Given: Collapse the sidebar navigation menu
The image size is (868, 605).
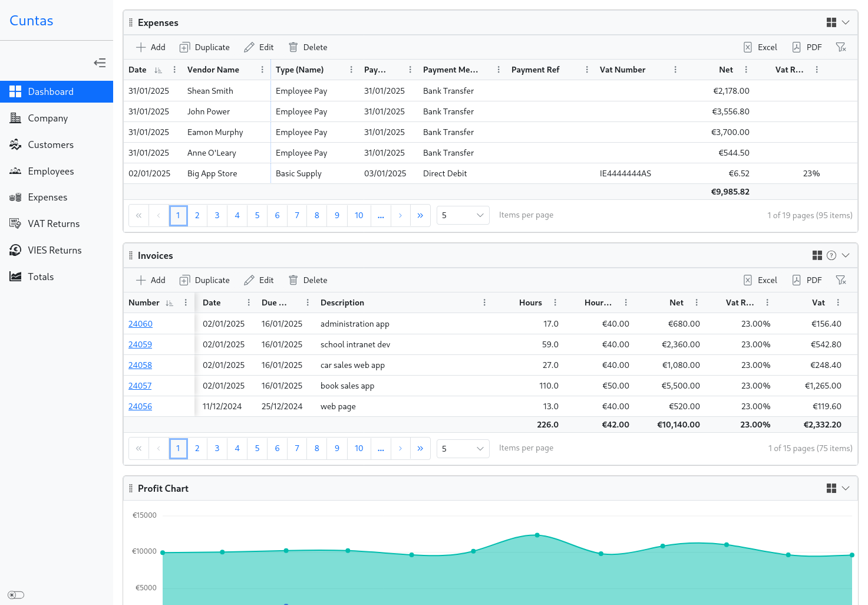Looking at the screenshot, I should tap(100, 63).
